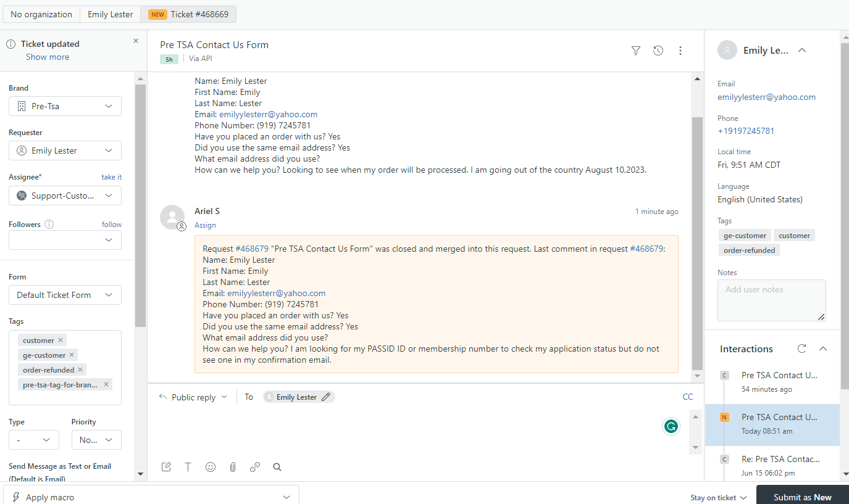Open the Brand dropdown showing Pre-Tsa
This screenshot has height=504, width=849.
[65, 106]
